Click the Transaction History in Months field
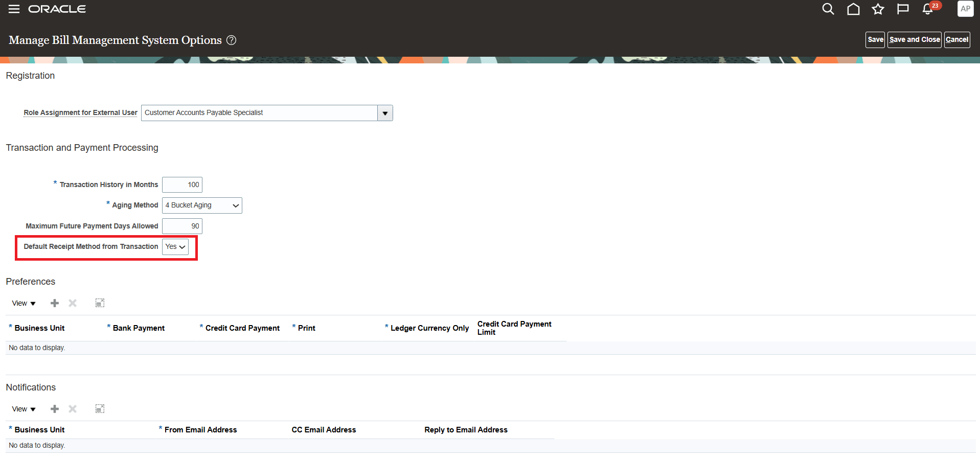 tap(182, 185)
